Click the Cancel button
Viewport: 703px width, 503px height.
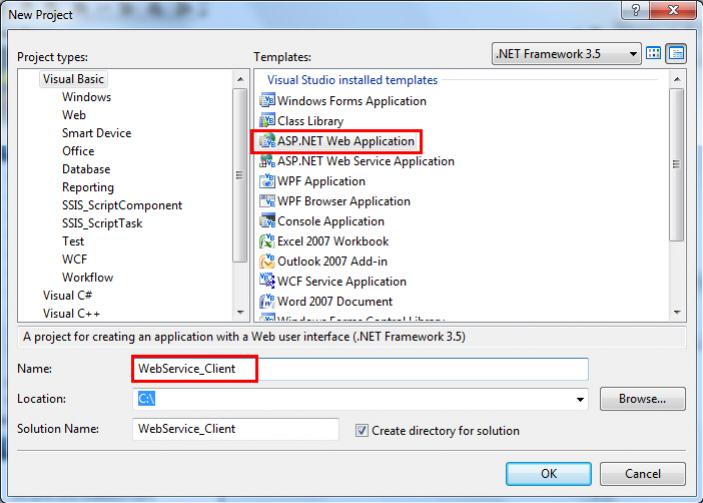pyautogui.click(x=642, y=474)
